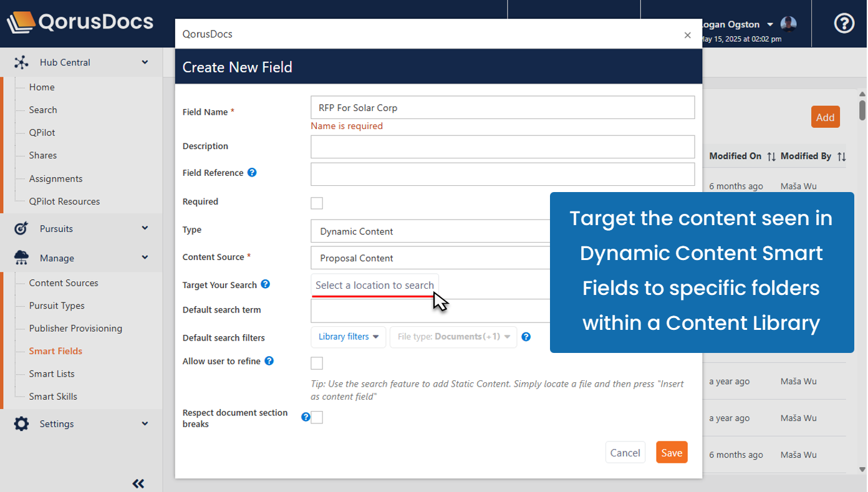Click the Modified By column header
This screenshot has height=492, width=868.
click(806, 156)
